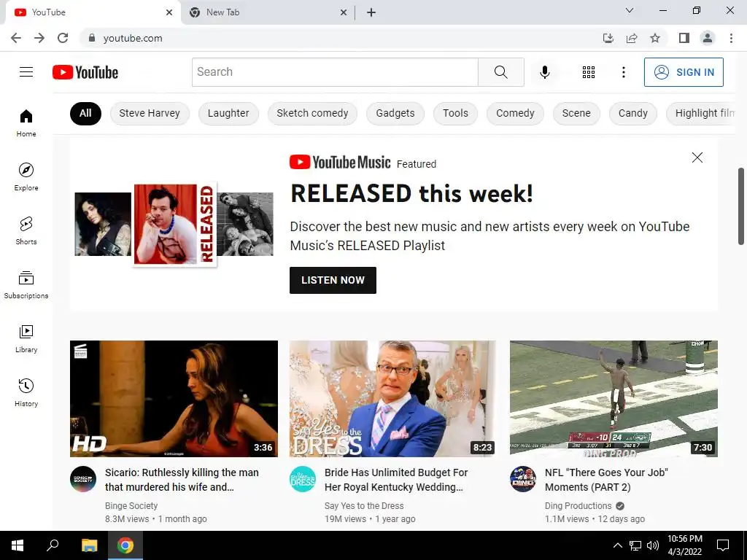The image size is (747, 560).
Task: Select the Gadgets chip
Action: click(395, 113)
